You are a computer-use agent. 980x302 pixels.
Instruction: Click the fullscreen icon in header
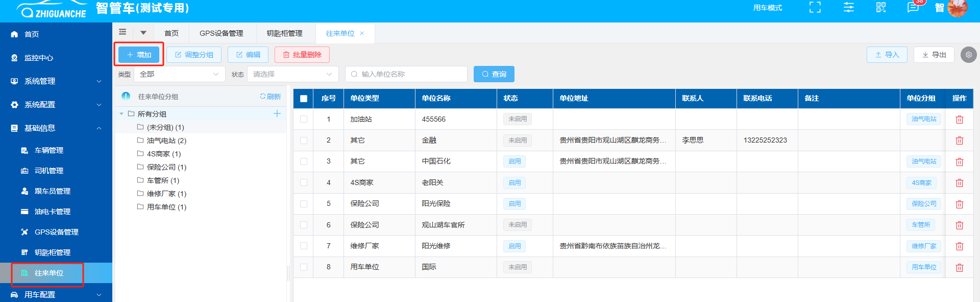tap(815, 7)
